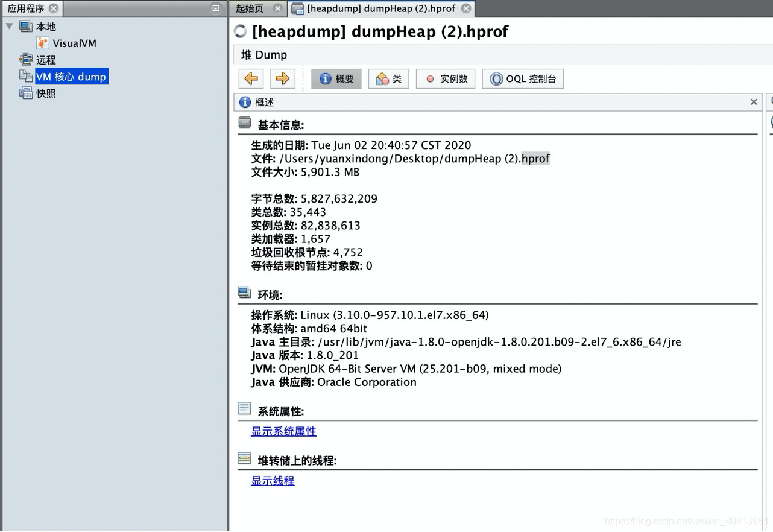Click the Java 主目录 path line

coord(466,342)
